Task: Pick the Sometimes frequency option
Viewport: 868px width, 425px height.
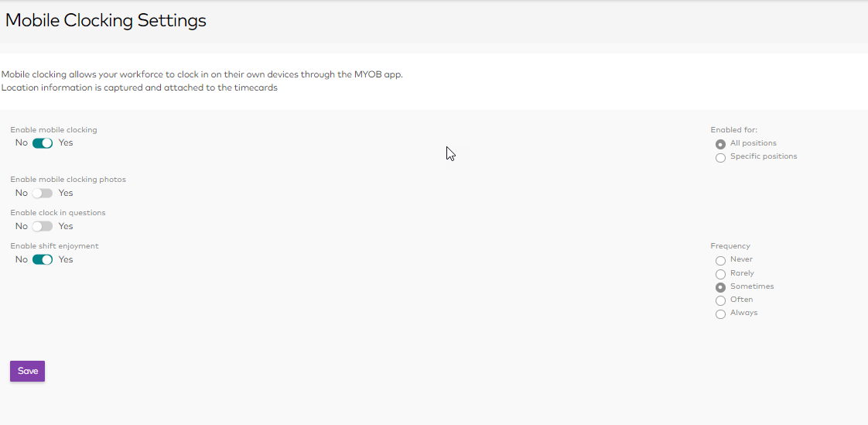Action: 720,287
